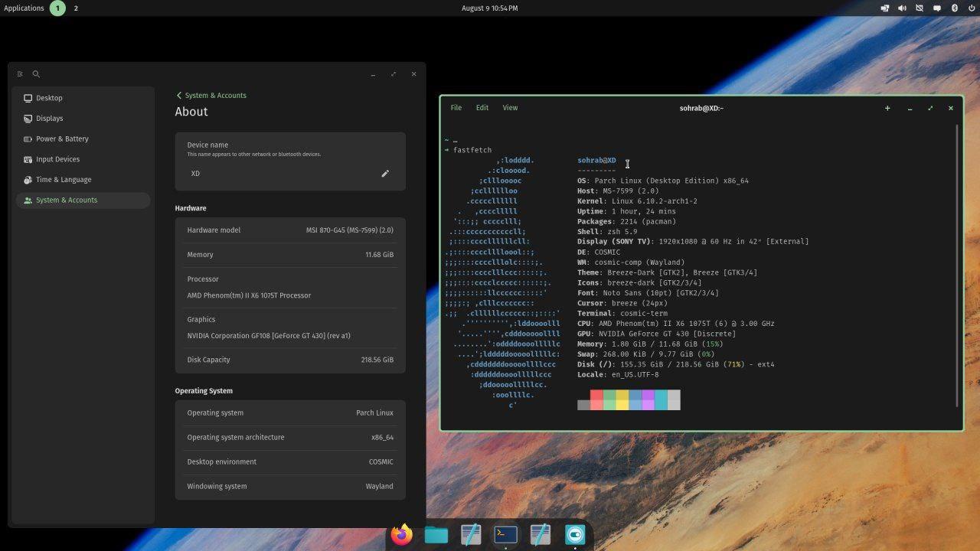Open the network tray icon
This screenshot has height=551, width=980.
point(884,8)
